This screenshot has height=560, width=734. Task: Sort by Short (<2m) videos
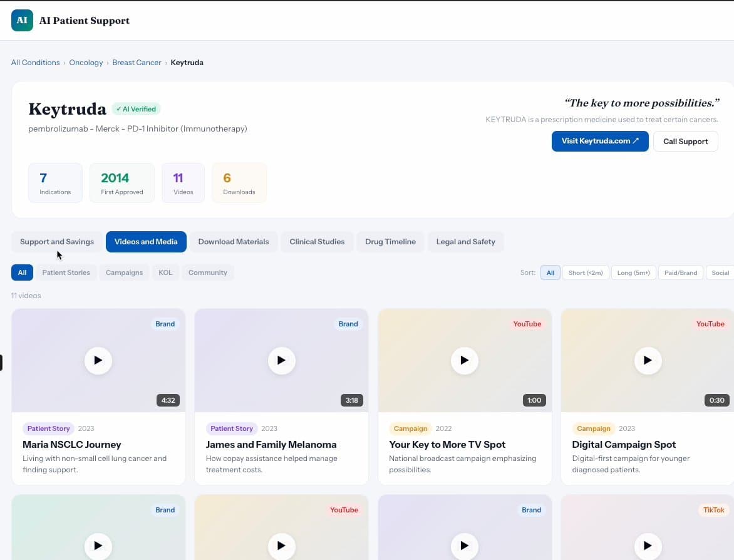click(586, 272)
